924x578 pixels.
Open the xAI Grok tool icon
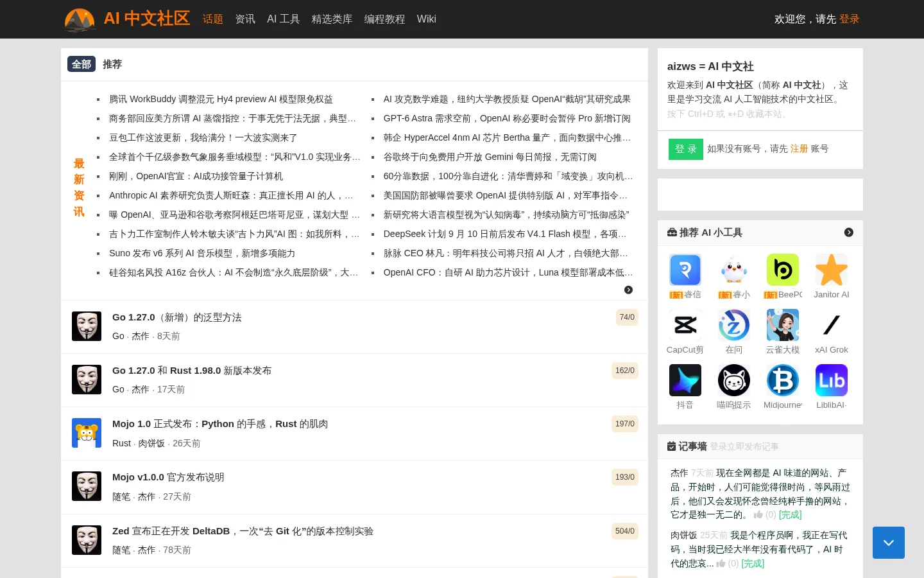pos(832,325)
